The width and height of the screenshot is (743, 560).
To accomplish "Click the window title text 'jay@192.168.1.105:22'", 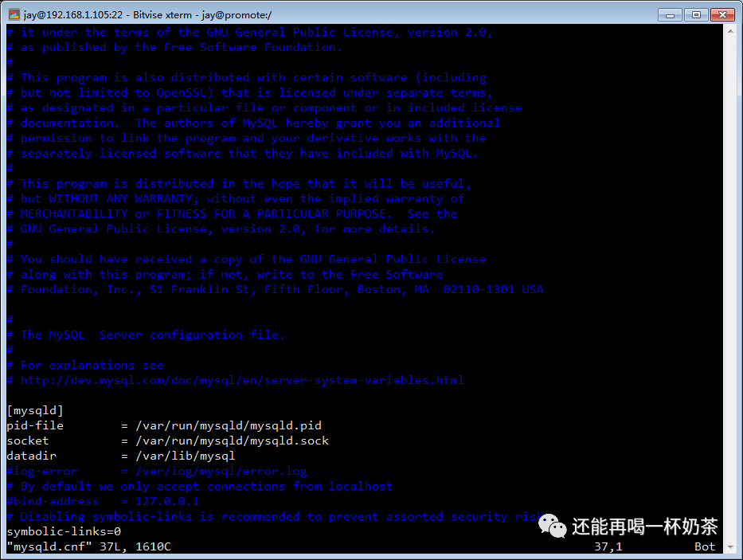I will tap(73, 14).
